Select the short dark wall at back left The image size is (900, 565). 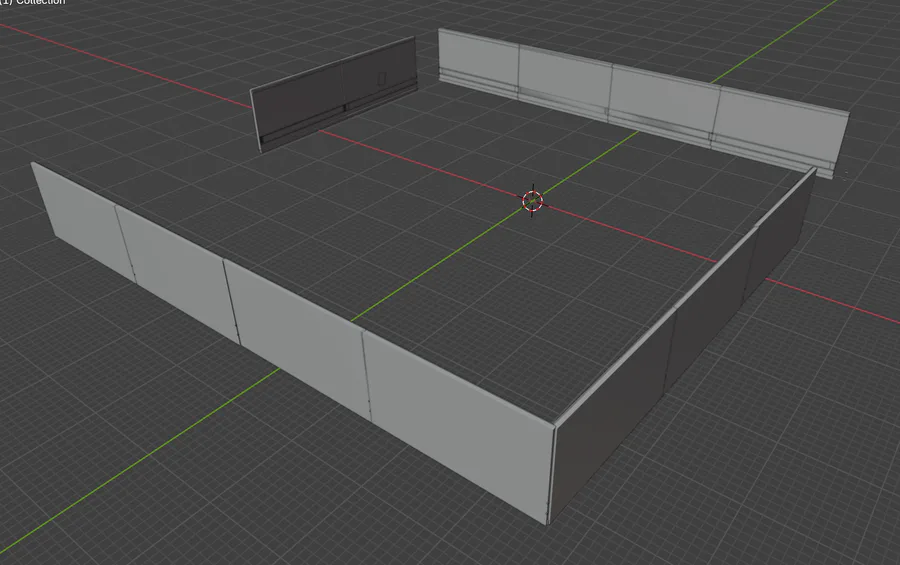[334, 94]
